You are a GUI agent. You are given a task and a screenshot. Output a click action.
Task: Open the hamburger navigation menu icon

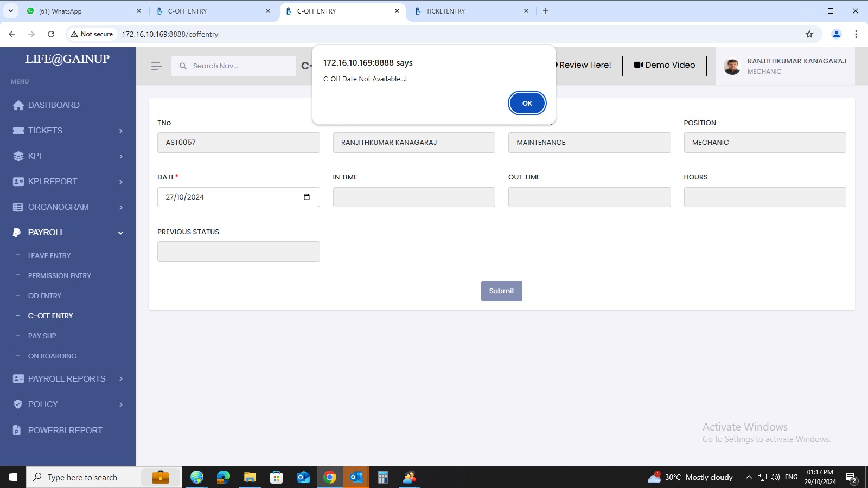click(x=156, y=66)
